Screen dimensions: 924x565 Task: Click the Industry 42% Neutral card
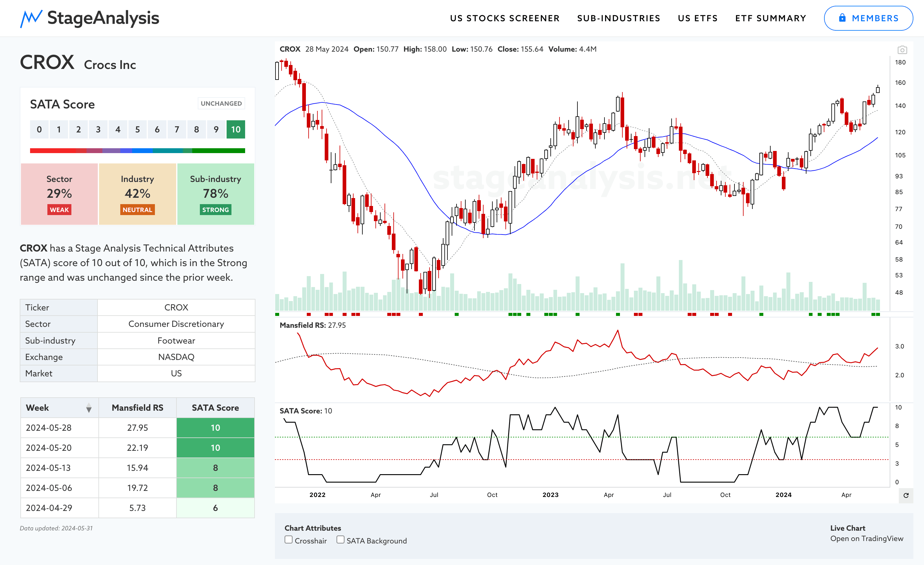point(137,194)
